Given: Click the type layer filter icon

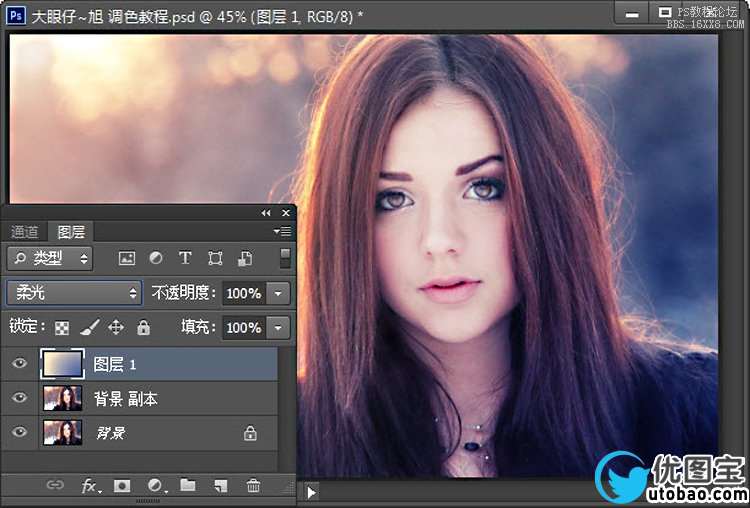Looking at the screenshot, I should pos(185,258).
